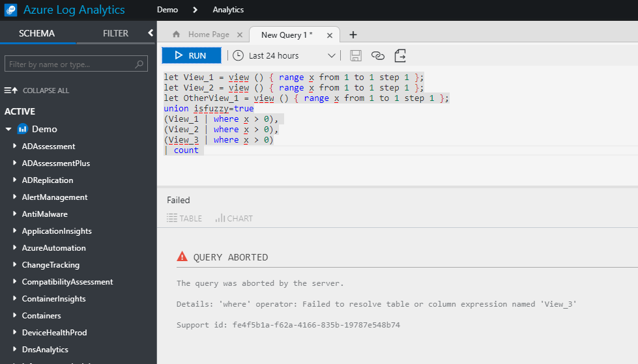Copy link to query using chain icon
Image resolution: width=638 pixels, height=364 pixels.
(x=377, y=56)
